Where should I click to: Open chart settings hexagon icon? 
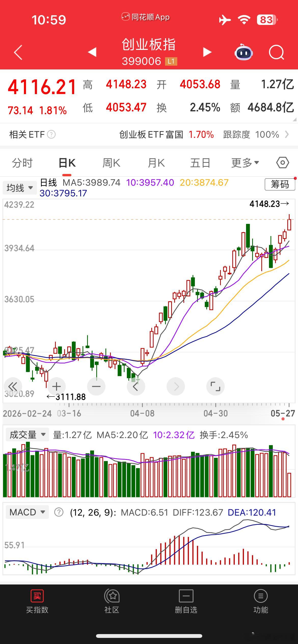click(283, 163)
